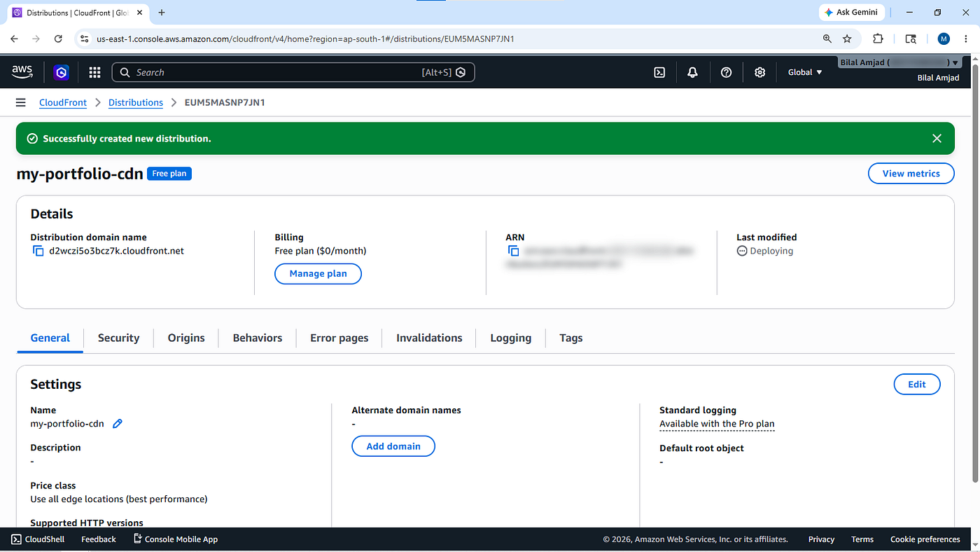Click the Console Mobile App footer link
This screenshot has width=980, height=552.
tap(175, 539)
